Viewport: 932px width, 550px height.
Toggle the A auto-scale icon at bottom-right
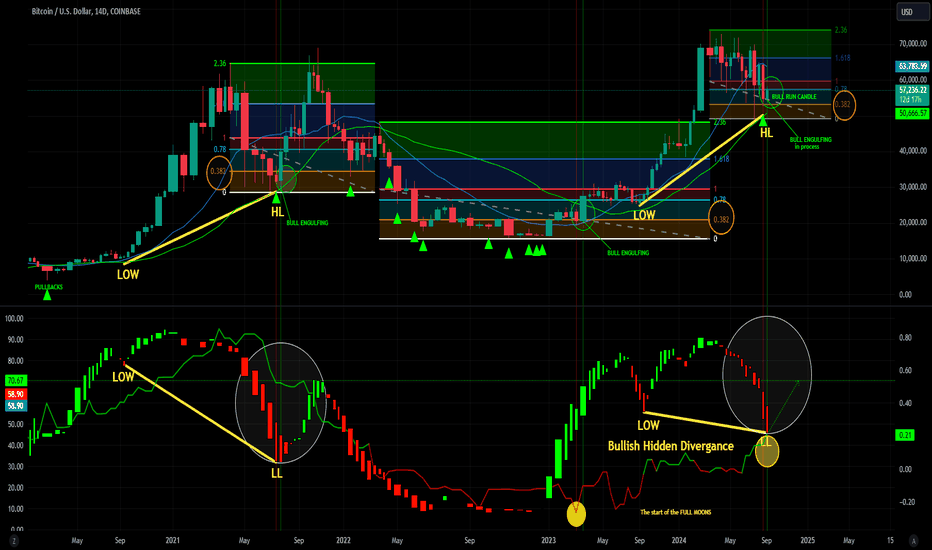(x=914, y=541)
